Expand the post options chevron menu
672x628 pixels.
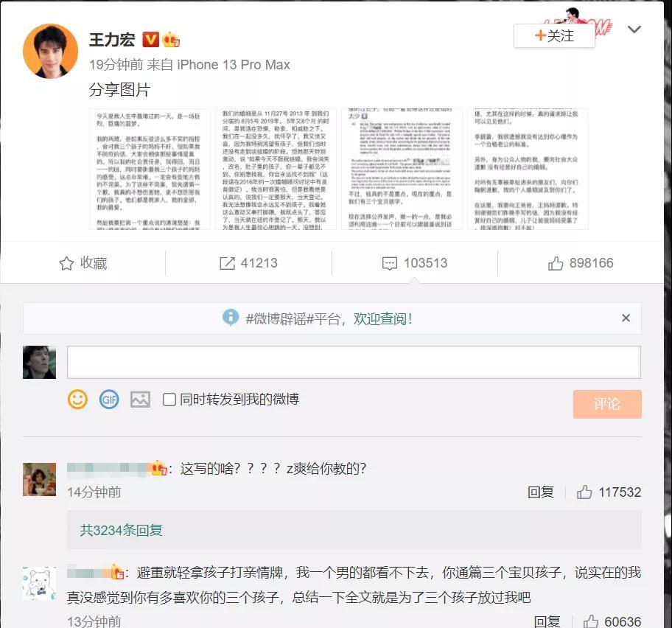click(634, 29)
